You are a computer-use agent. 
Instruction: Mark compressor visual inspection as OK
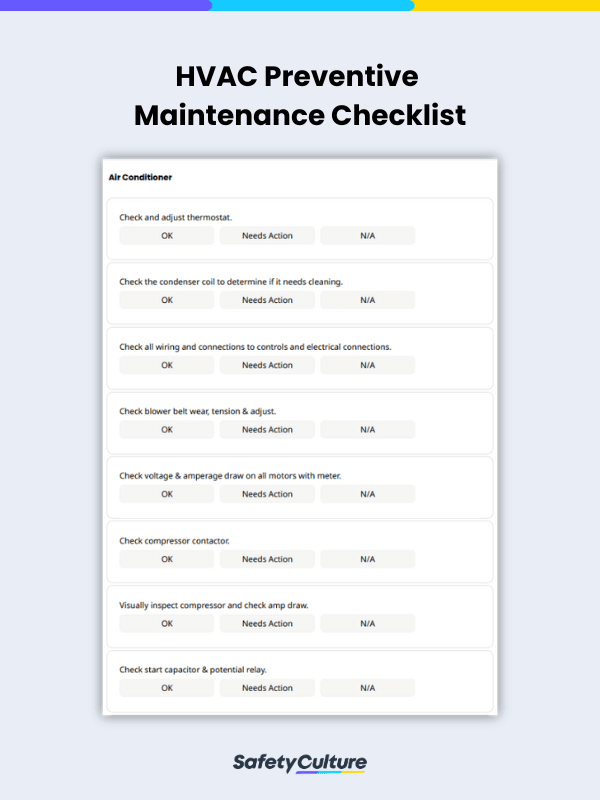click(x=166, y=623)
